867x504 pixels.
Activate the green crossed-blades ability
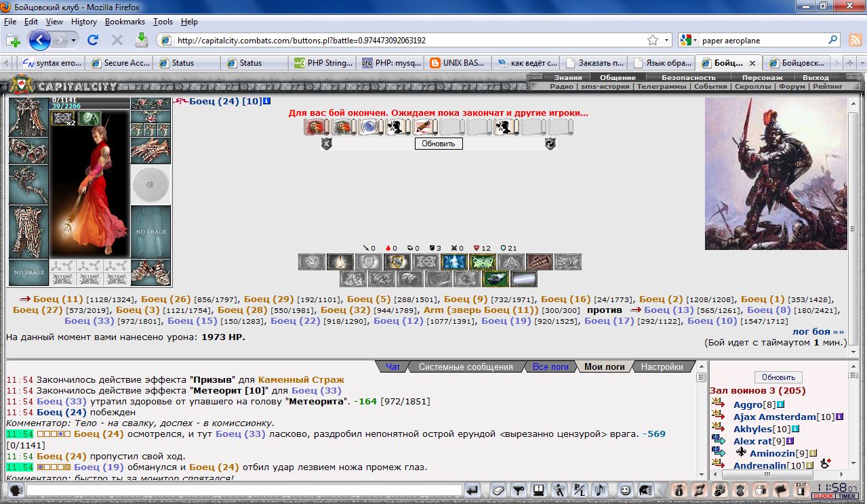click(x=483, y=261)
